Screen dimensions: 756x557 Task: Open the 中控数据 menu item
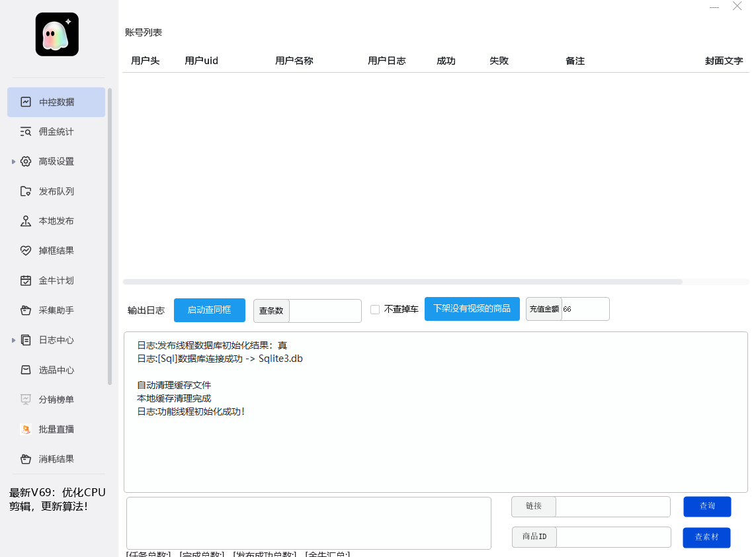(56, 102)
